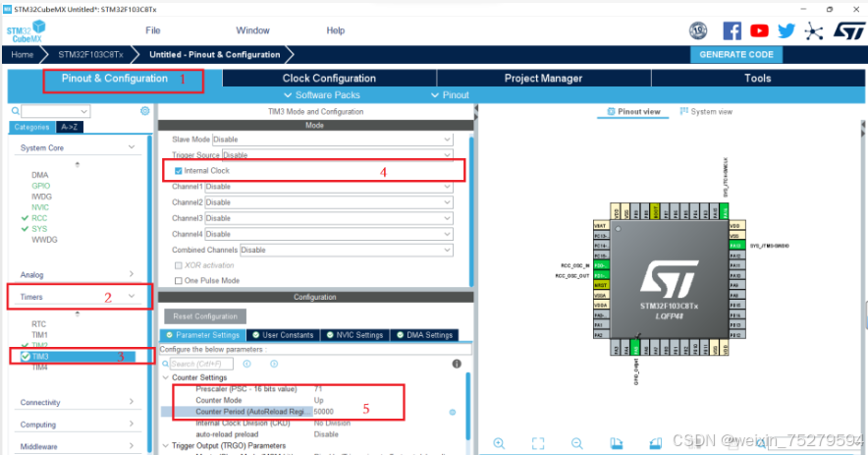
Task: Select TIM1 in Timers list
Action: (39, 335)
